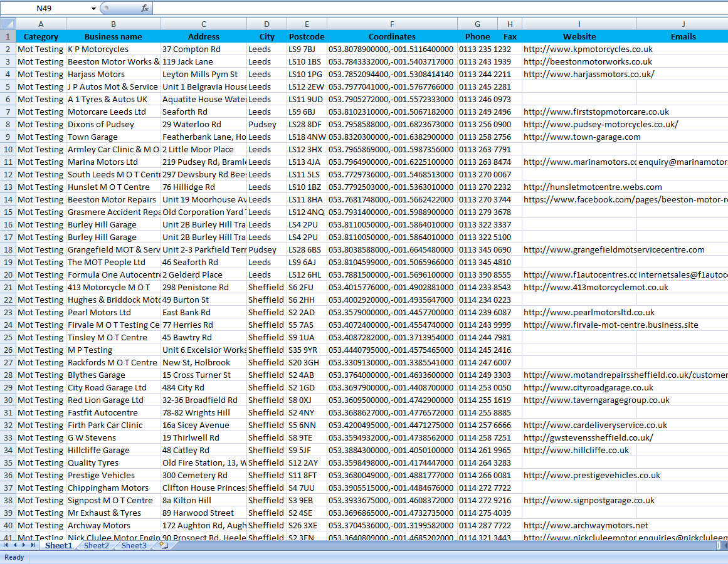This screenshot has height=564, width=728.
Task: Open the kpmotorcycles.co.uk website link
Action: point(588,49)
